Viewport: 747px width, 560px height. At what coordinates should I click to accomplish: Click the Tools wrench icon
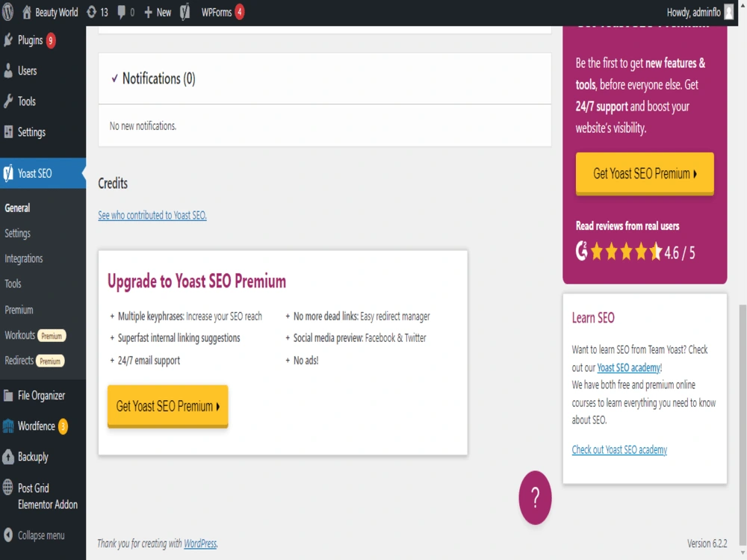tap(8, 102)
